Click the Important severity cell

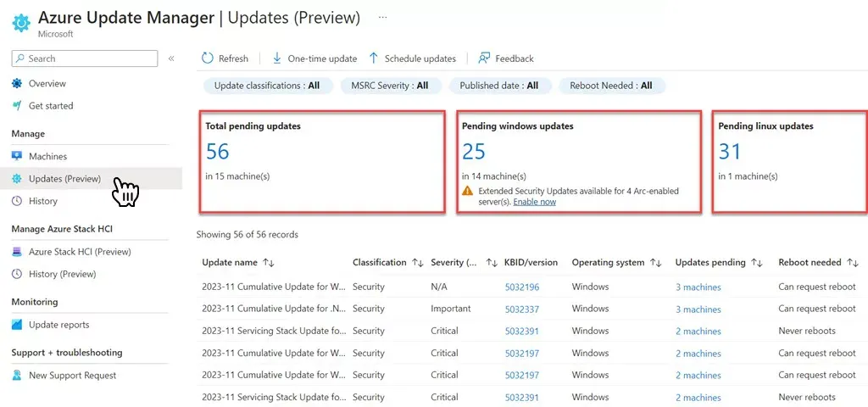click(x=451, y=309)
